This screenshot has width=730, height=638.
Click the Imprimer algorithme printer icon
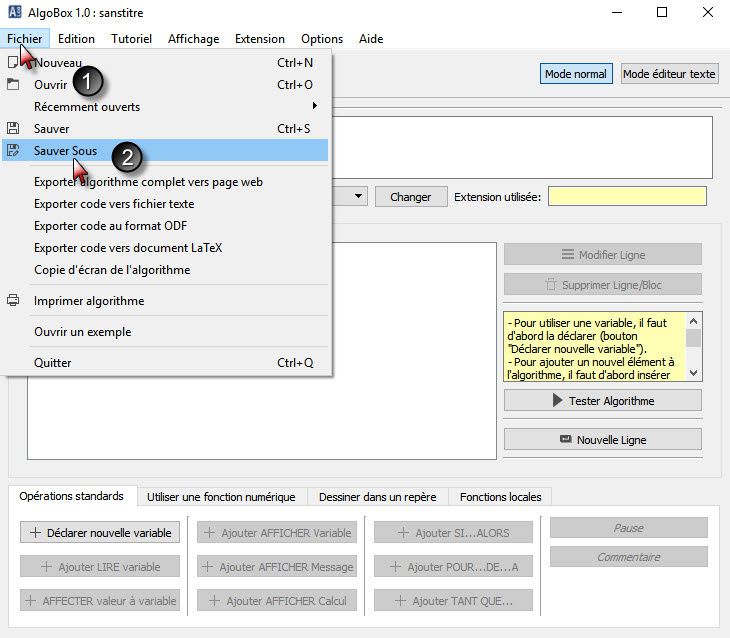[13, 301]
